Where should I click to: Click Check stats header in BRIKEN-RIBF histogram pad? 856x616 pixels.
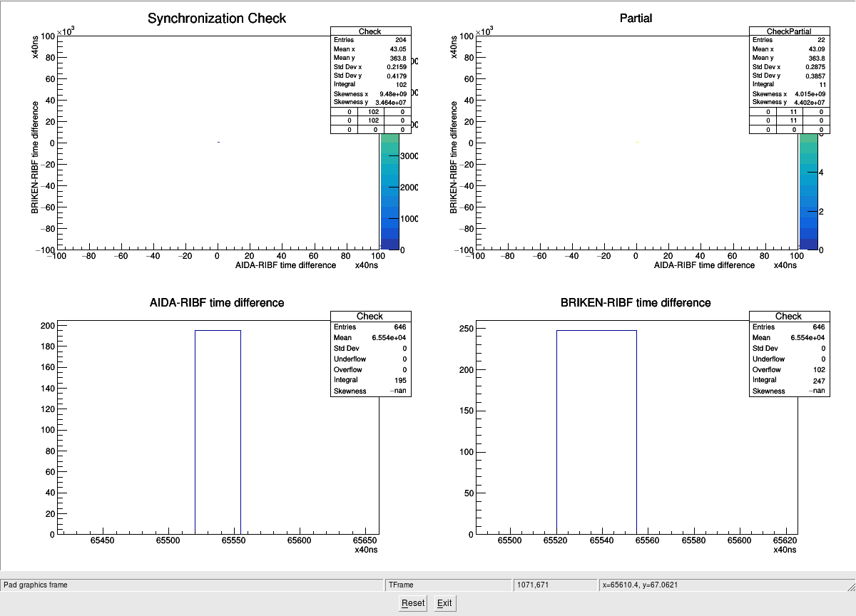tap(789, 316)
